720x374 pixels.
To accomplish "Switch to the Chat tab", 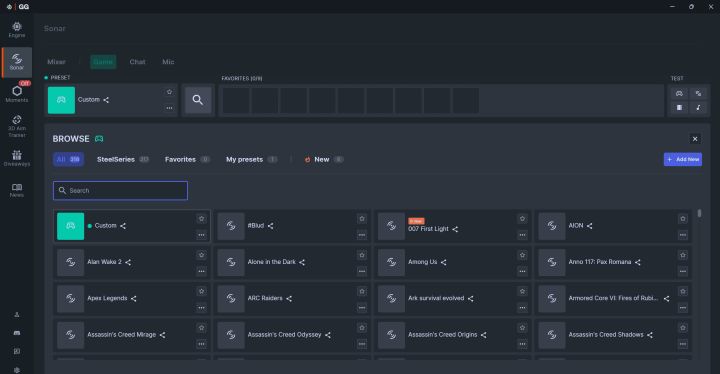I will click(137, 62).
